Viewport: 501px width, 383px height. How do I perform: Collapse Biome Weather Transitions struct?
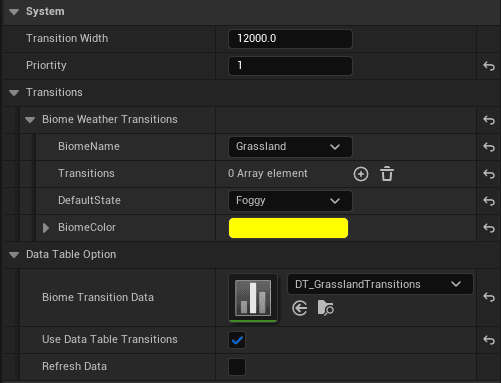(30, 120)
